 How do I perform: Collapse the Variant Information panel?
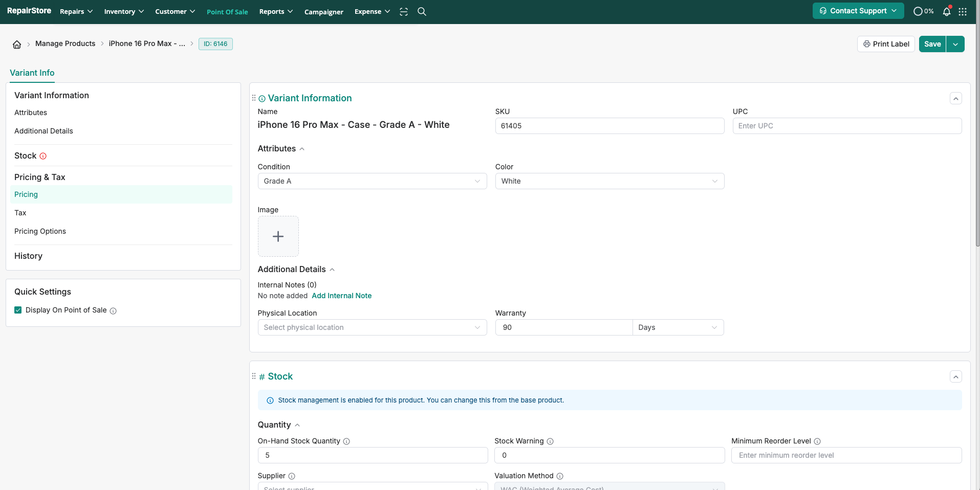point(955,98)
